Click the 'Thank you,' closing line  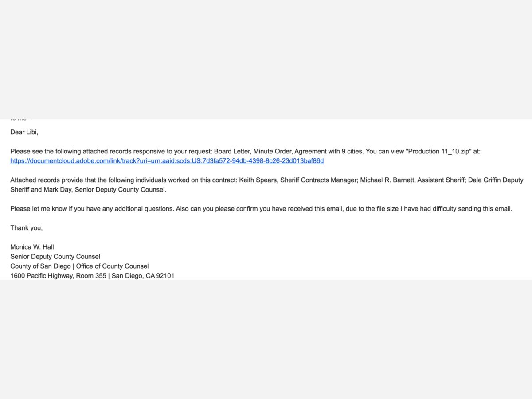click(27, 228)
